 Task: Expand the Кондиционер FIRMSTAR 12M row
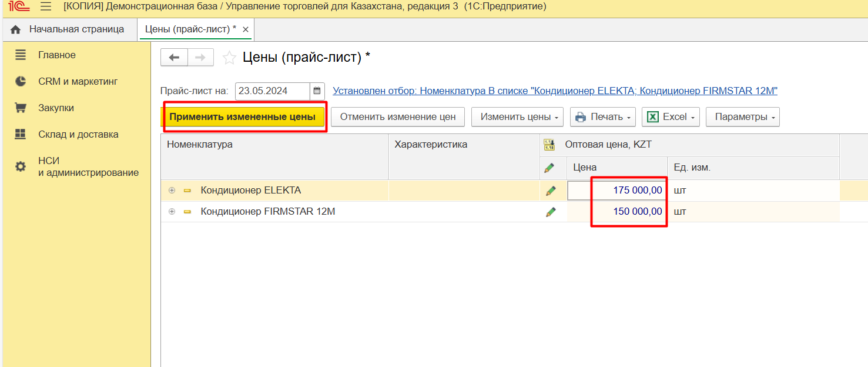[172, 212]
